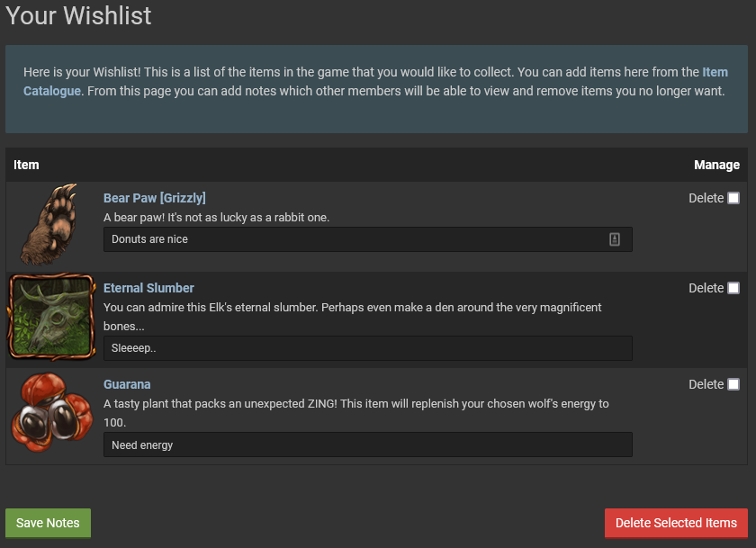Click the Bear Paw Grizzly item image
Screen dimensions: 756x548
[50, 225]
